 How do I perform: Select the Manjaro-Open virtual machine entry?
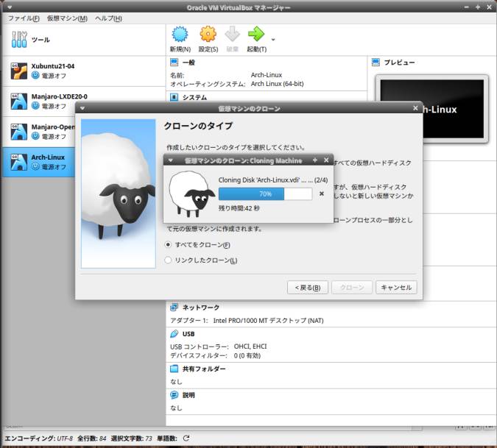[x=39, y=132]
